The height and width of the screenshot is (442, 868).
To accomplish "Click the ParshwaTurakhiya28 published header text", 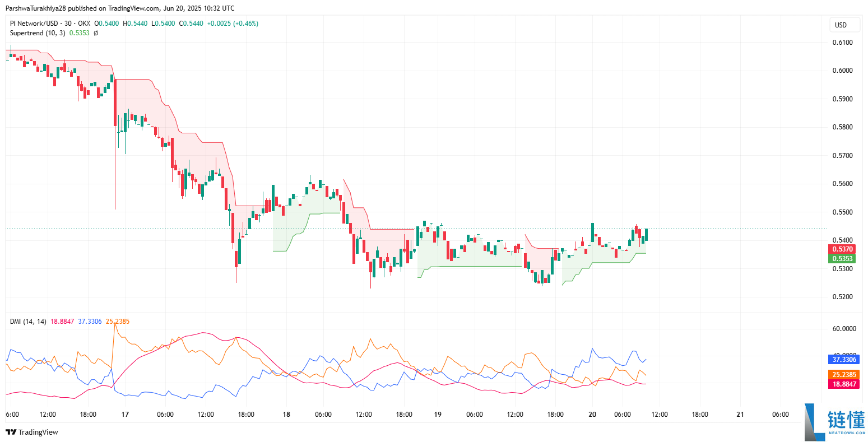I will pos(120,8).
